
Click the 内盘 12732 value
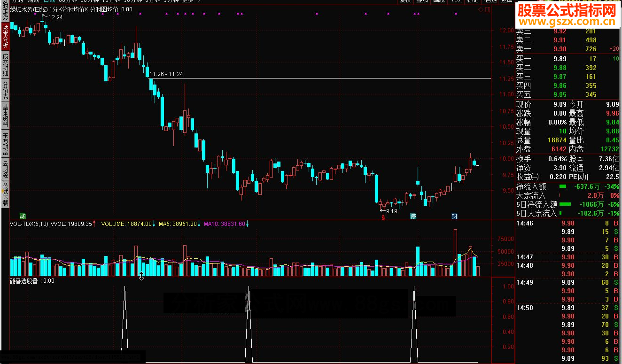click(x=609, y=149)
